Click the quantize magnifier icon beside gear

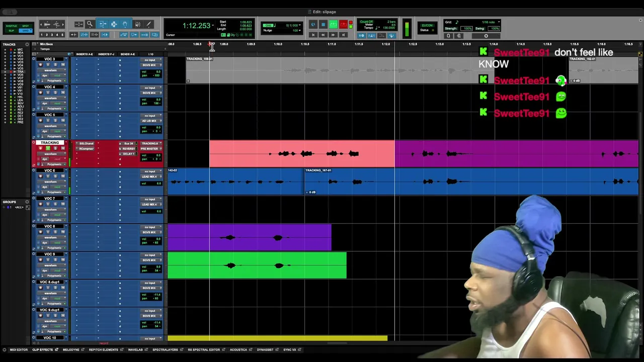(458, 36)
